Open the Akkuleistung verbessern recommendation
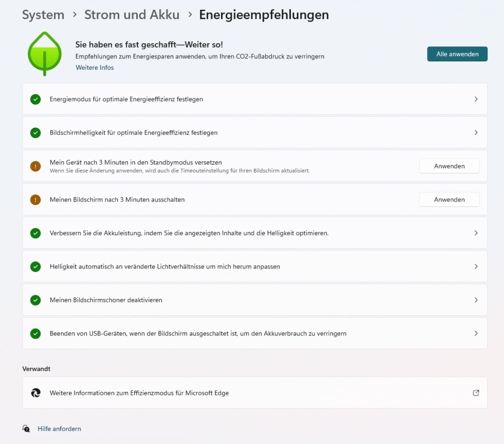This screenshot has width=504, height=444. coord(475,233)
